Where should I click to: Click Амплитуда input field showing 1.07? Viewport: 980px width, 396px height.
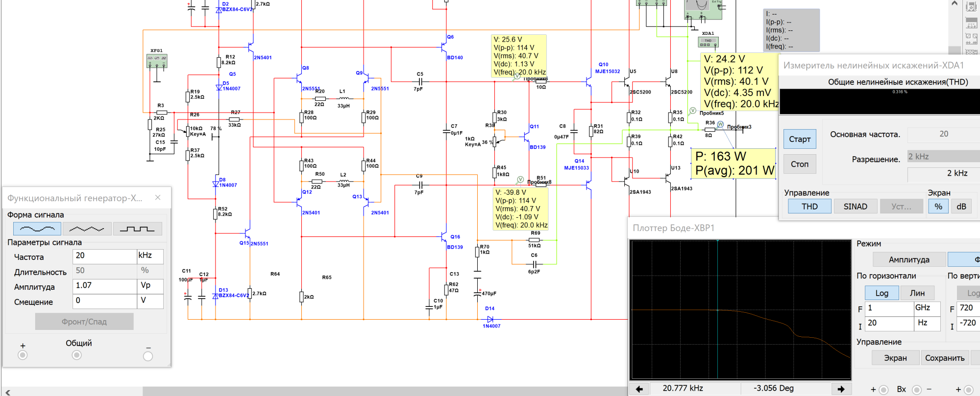point(105,286)
